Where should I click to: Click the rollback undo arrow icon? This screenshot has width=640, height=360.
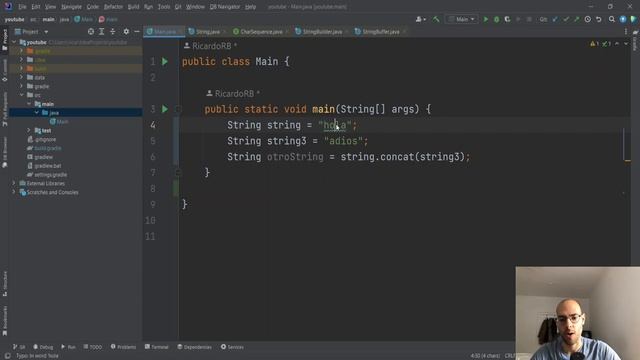pyautogui.click(x=598, y=19)
